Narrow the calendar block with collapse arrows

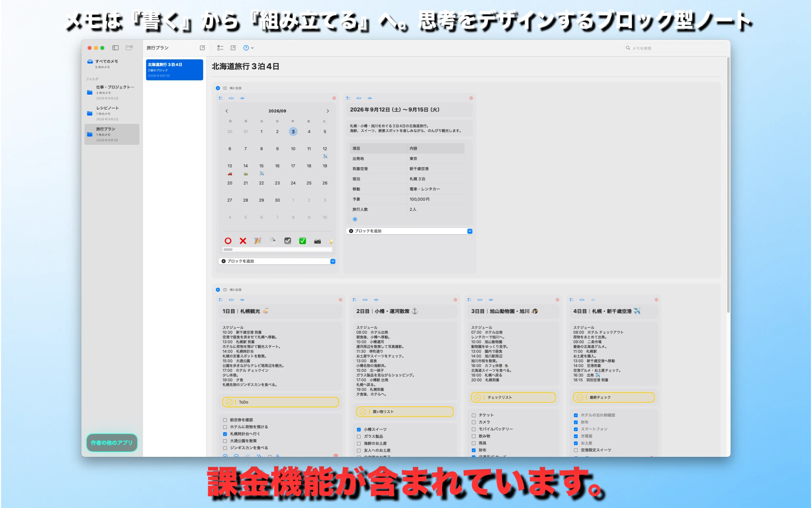point(242,98)
